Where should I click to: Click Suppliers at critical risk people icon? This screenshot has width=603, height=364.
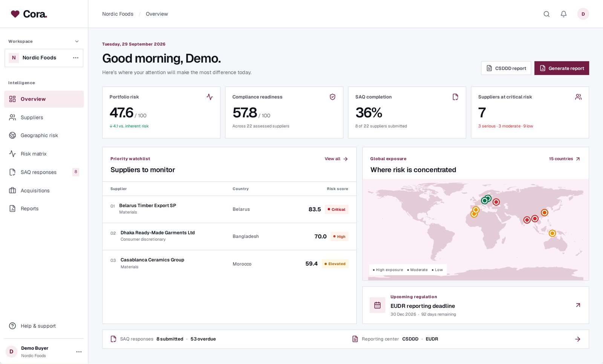pyautogui.click(x=578, y=97)
